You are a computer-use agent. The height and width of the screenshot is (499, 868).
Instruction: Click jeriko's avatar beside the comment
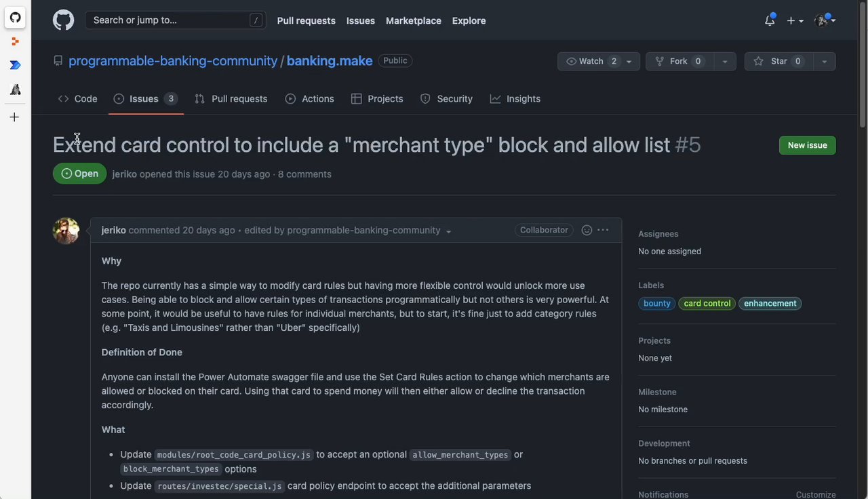66,231
